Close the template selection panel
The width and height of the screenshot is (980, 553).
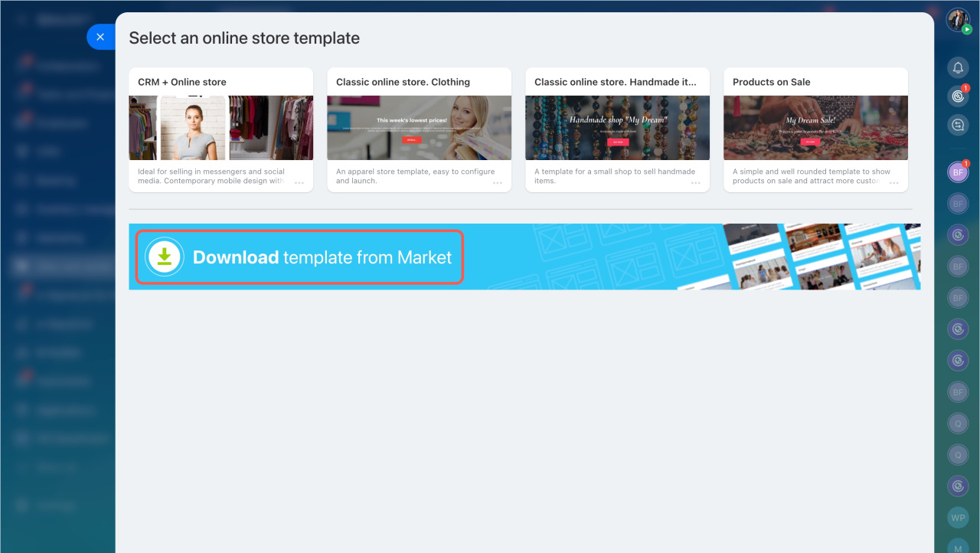point(100,37)
